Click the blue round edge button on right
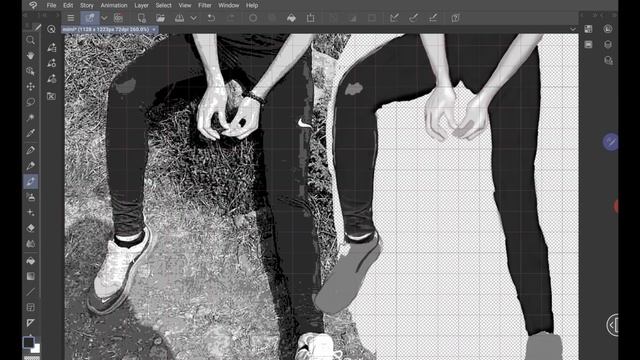This screenshot has width=640, height=360. 611,142
